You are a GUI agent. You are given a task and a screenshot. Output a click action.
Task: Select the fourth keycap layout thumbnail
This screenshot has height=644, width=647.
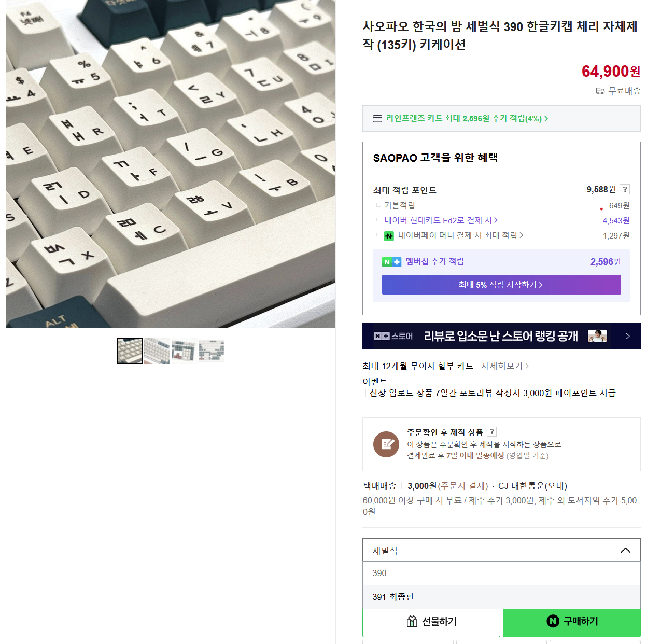point(211,351)
